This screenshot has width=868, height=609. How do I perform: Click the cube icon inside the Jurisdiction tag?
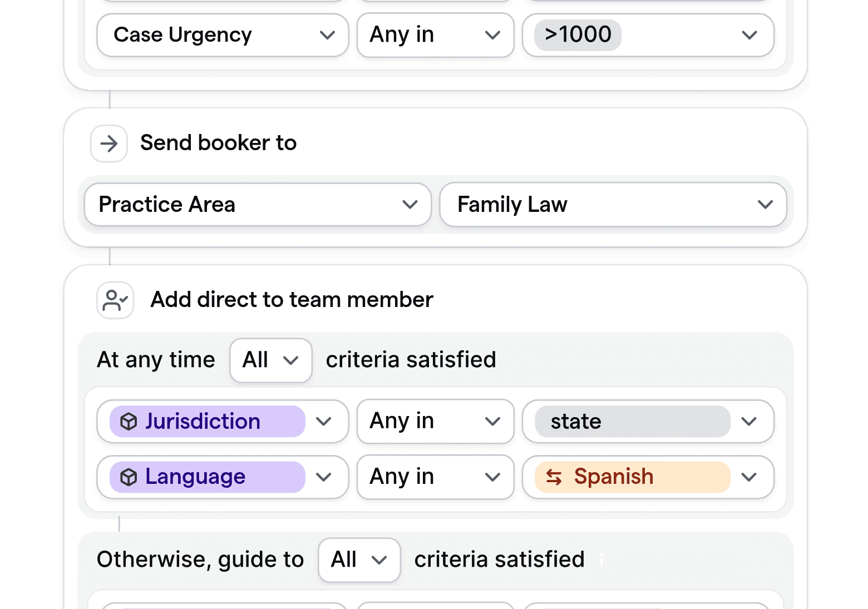(x=129, y=422)
